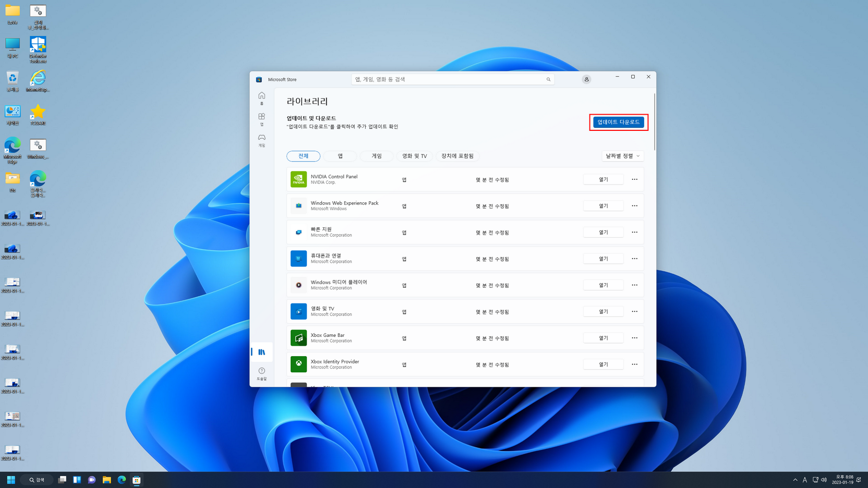The image size is (868, 488).
Task: Select the 게임 filter tab
Action: point(377,156)
